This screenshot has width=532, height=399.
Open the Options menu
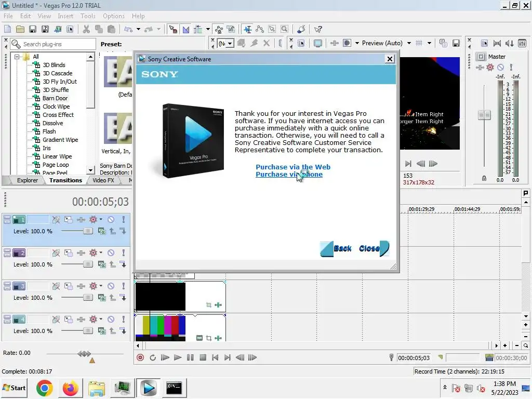(114, 16)
